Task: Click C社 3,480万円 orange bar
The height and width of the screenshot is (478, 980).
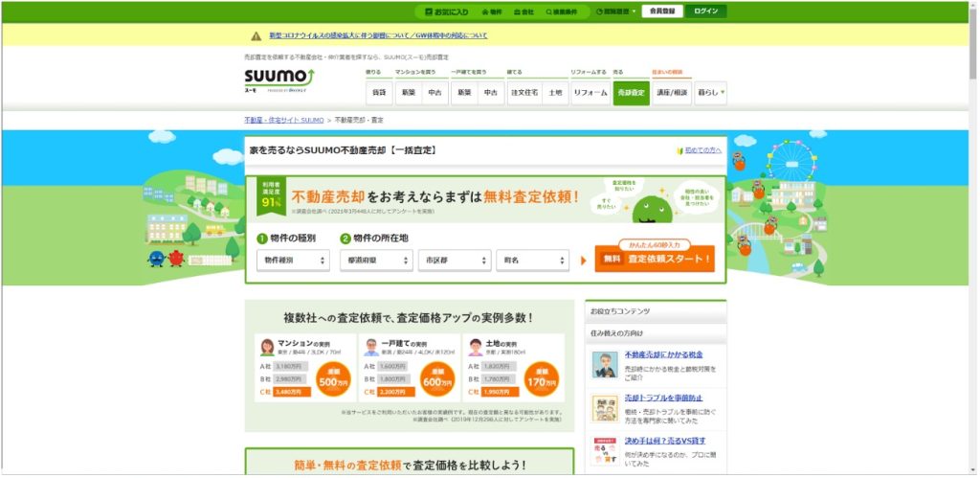Action: (x=292, y=393)
